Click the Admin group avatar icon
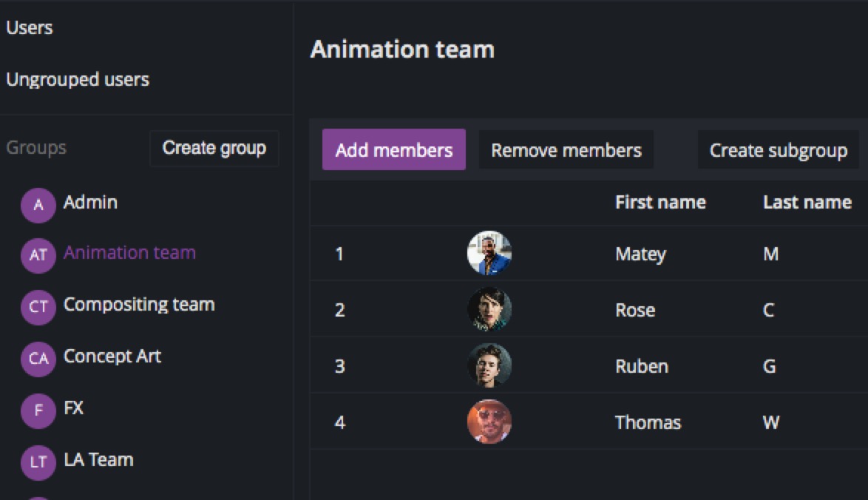Viewport: 868px width, 500px height. 38,205
